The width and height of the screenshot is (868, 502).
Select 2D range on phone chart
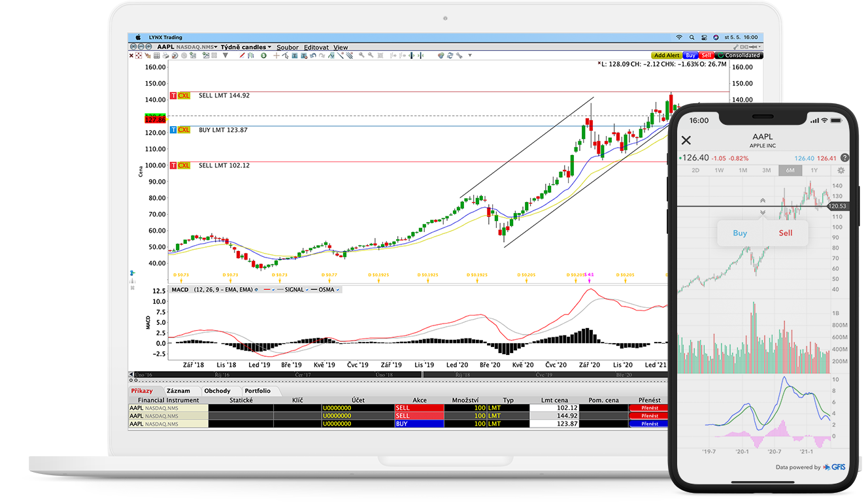click(695, 171)
